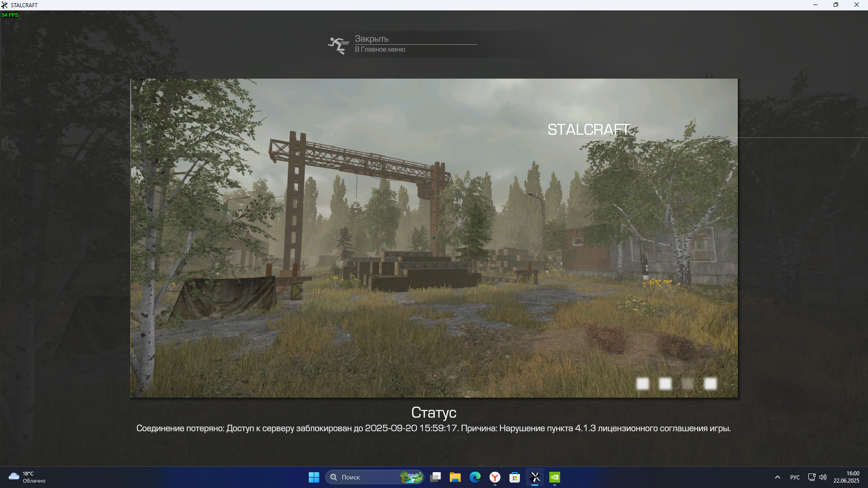
Task: Open NVIDIA app from taskbar
Action: pos(555,477)
